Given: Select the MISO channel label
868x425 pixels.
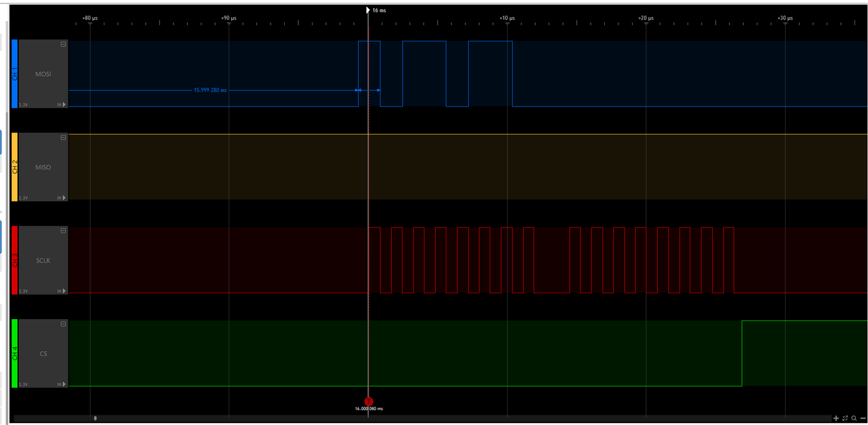Looking at the screenshot, I should coord(43,167).
